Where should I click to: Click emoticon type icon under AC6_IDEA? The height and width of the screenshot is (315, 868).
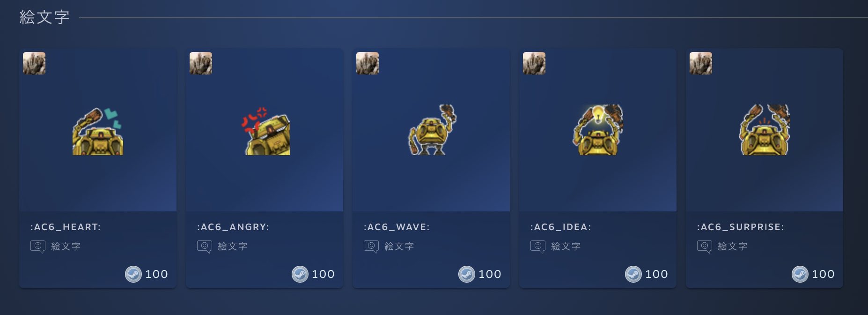(x=538, y=247)
